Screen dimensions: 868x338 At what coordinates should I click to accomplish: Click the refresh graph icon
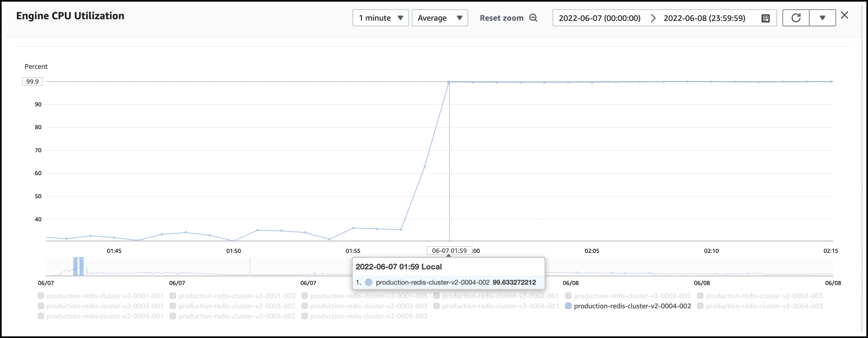tap(796, 18)
